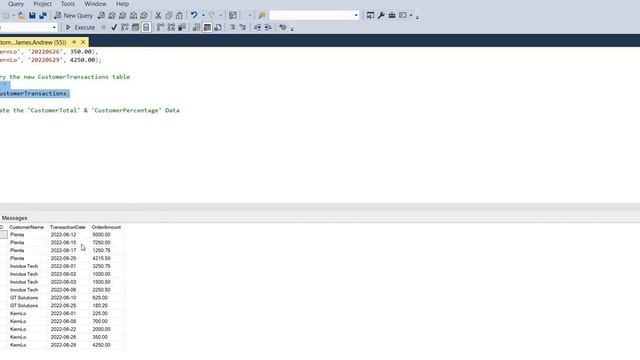The height and width of the screenshot is (360, 640).
Task: Save the current query file
Action: [x=32, y=16]
